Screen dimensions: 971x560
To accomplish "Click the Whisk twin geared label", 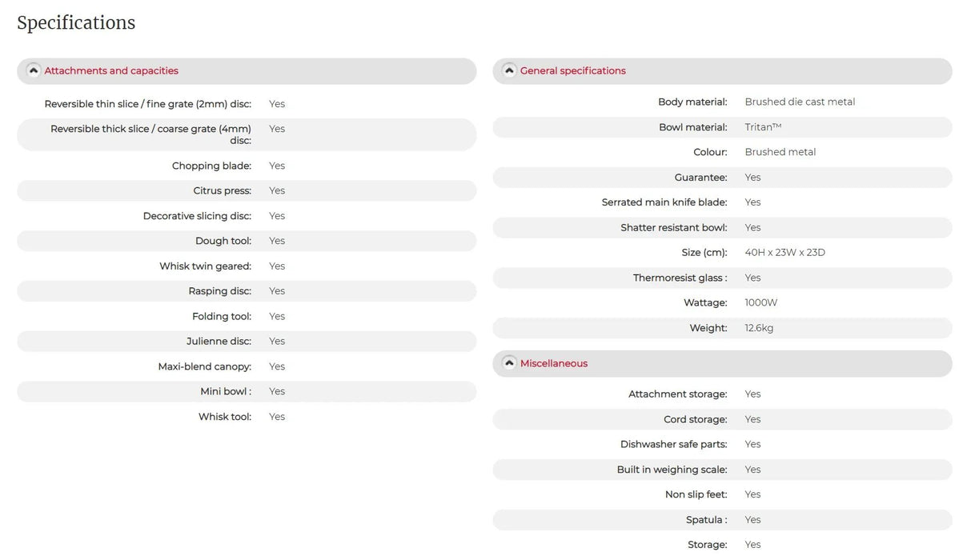I will click(x=205, y=266).
